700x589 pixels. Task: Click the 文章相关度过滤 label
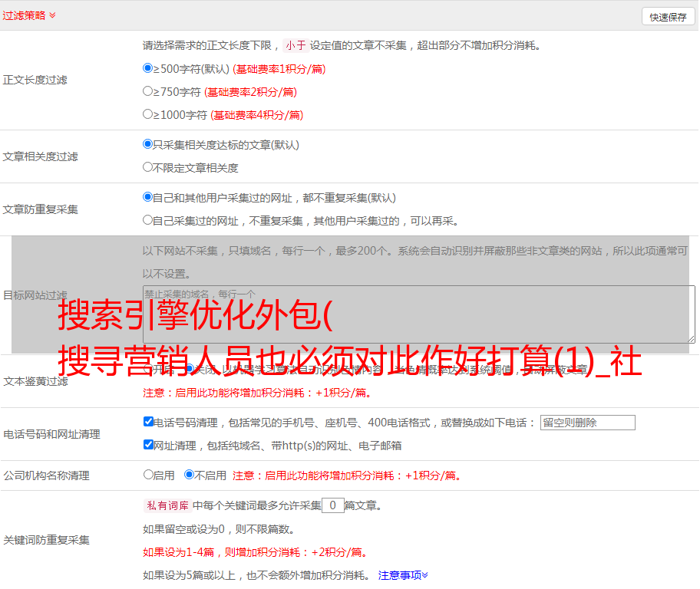(40, 157)
